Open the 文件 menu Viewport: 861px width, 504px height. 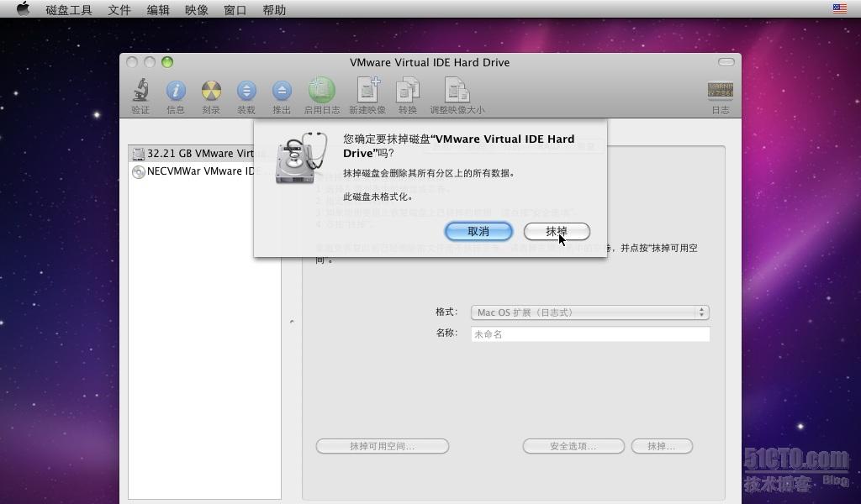tap(119, 9)
